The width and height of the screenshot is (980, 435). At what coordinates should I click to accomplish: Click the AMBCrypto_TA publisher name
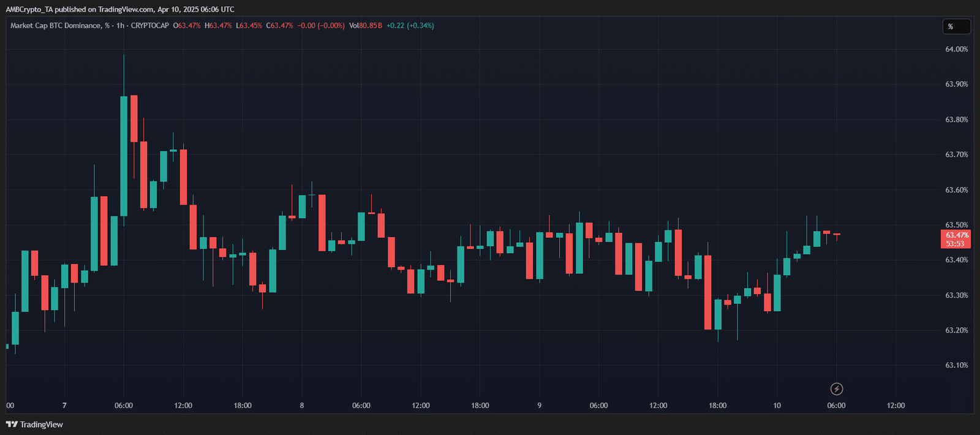pos(29,9)
